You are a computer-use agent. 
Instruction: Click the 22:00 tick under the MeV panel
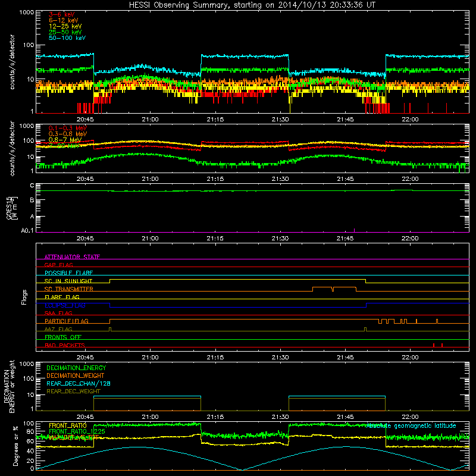click(x=410, y=179)
